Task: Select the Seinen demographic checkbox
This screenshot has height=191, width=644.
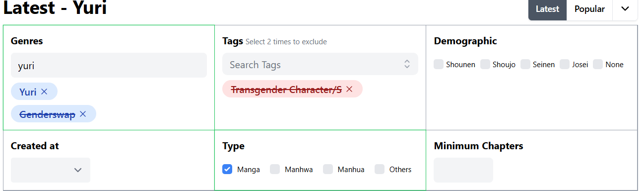Action: [525, 64]
